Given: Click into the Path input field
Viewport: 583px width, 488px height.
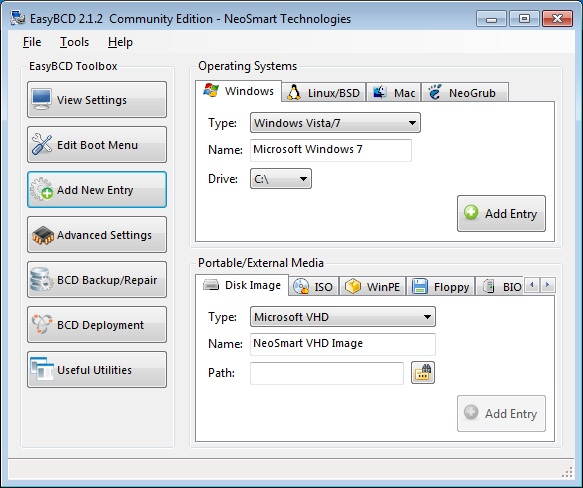Looking at the screenshot, I should tap(327, 373).
